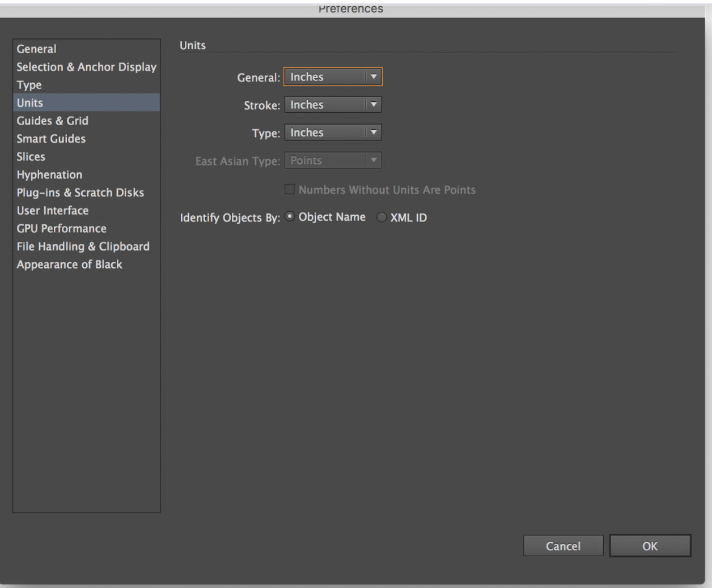Open Smart Guides preferences
The width and height of the screenshot is (712, 588).
coord(86,139)
